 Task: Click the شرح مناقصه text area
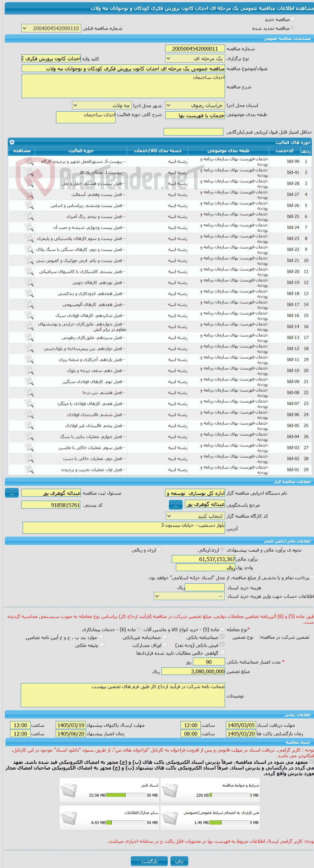point(123,86)
